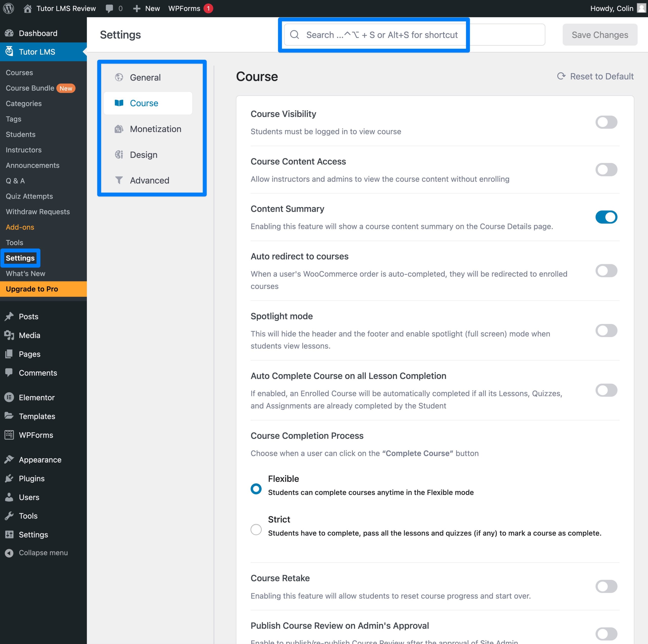Click the General globe icon
648x644 pixels.
click(119, 77)
